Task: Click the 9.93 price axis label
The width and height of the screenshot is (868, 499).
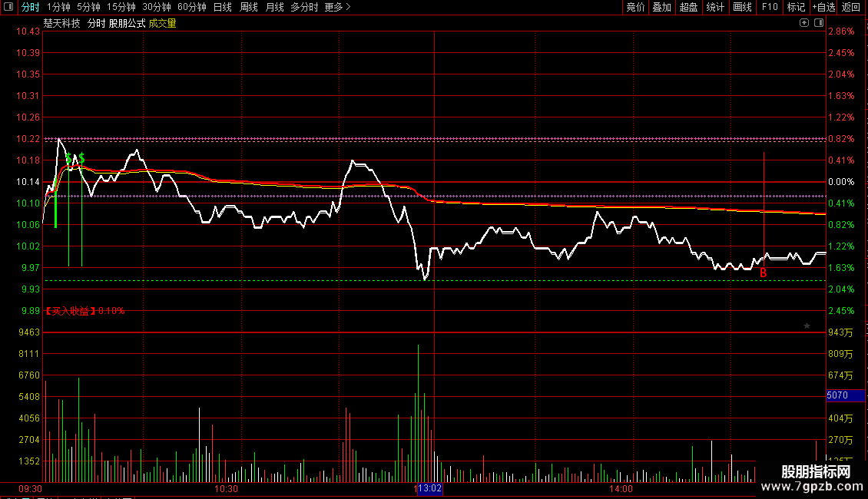Action: 31,289
